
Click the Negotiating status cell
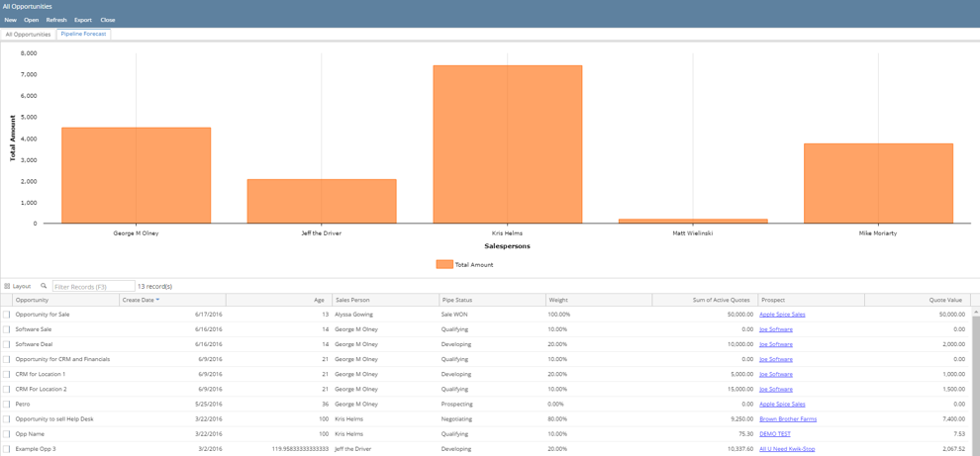tap(456, 419)
